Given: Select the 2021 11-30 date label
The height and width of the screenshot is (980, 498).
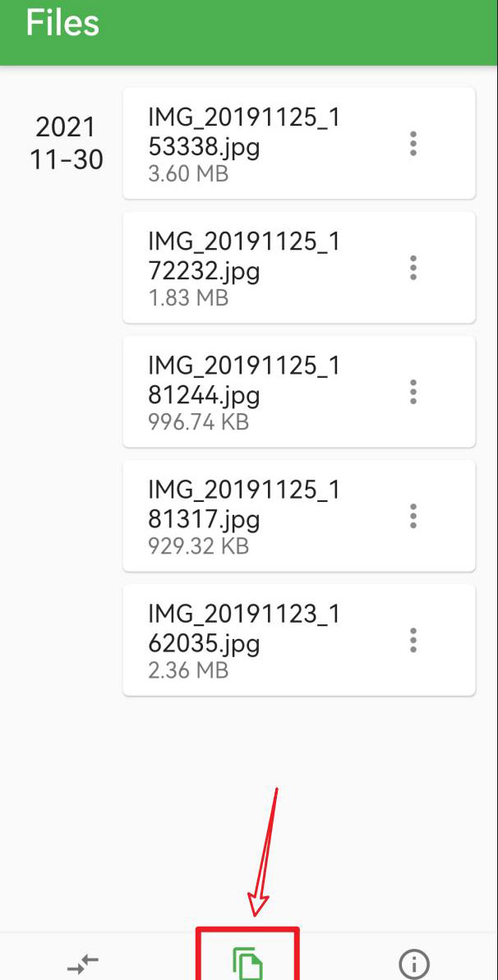Looking at the screenshot, I should pos(67,143).
